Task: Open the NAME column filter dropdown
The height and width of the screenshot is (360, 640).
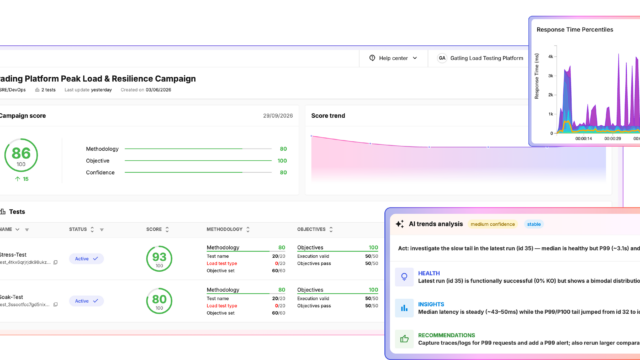Action: (17, 229)
